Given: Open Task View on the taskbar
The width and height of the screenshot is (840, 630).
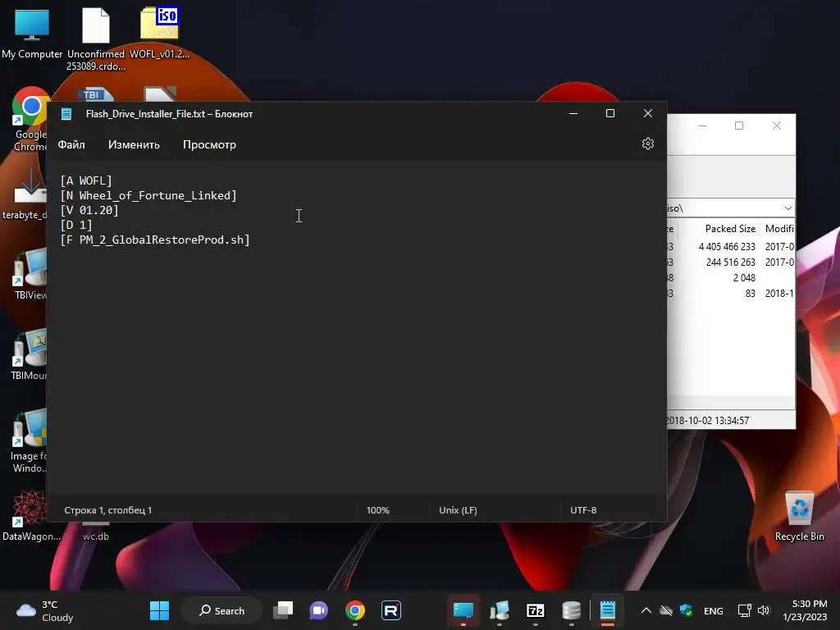Looking at the screenshot, I should (283, 610).
